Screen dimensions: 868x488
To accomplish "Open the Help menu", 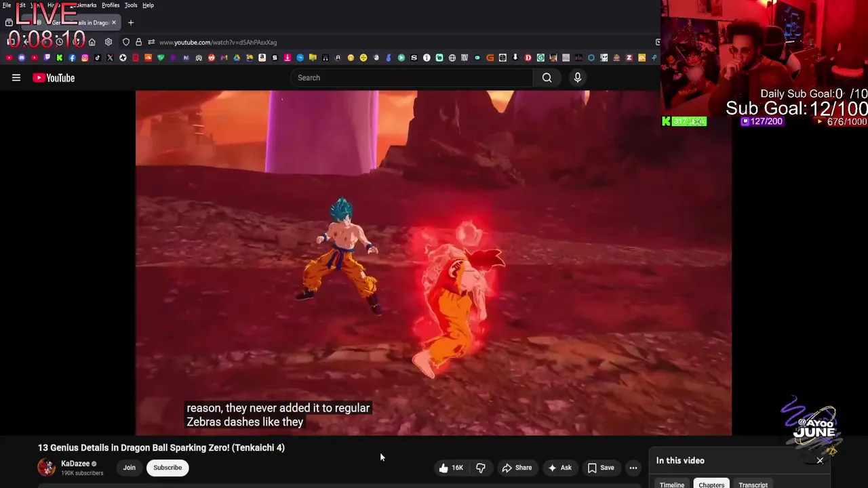I will coord(148,5).
